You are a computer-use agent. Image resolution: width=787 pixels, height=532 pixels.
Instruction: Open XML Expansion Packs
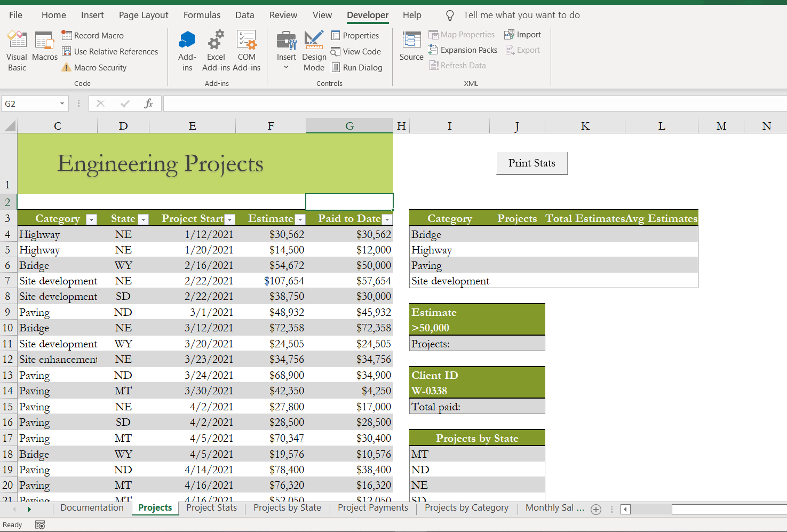[x=463, y=50]
